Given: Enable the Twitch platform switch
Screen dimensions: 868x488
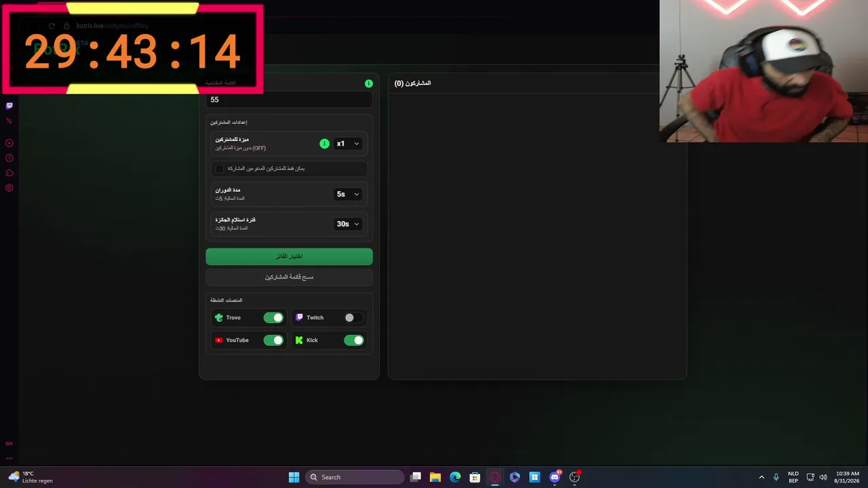Looking at the screenshot, I should tap(353, 317).
